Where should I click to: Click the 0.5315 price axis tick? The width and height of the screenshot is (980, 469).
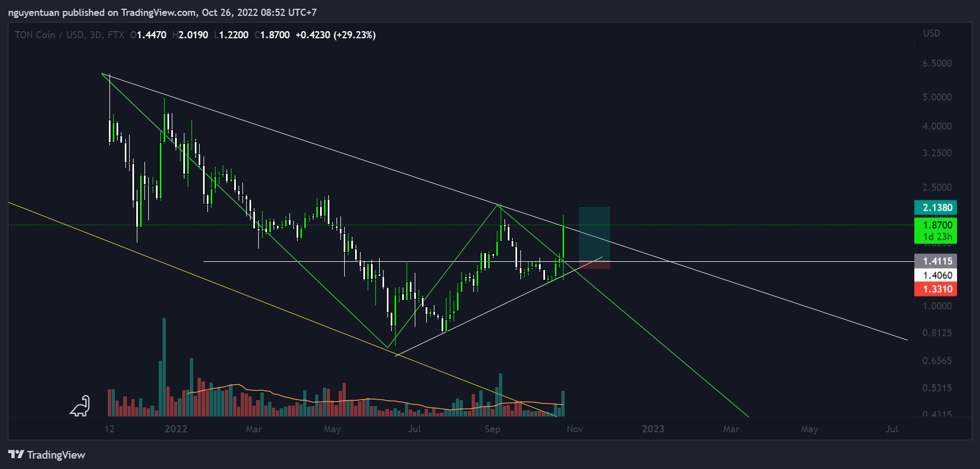(937, 388)
